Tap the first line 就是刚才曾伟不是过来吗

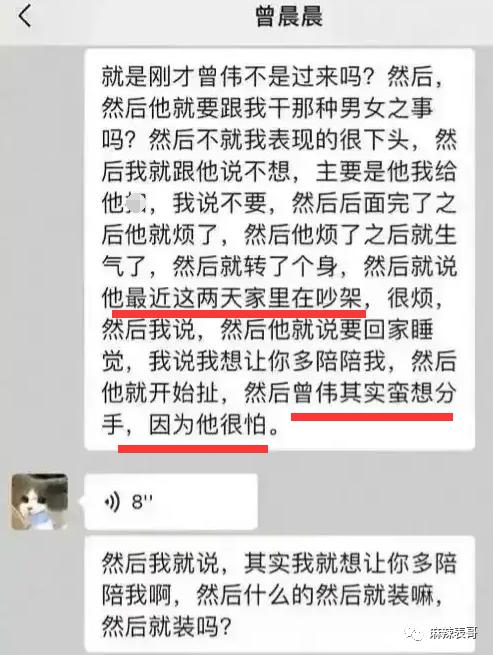237,76
